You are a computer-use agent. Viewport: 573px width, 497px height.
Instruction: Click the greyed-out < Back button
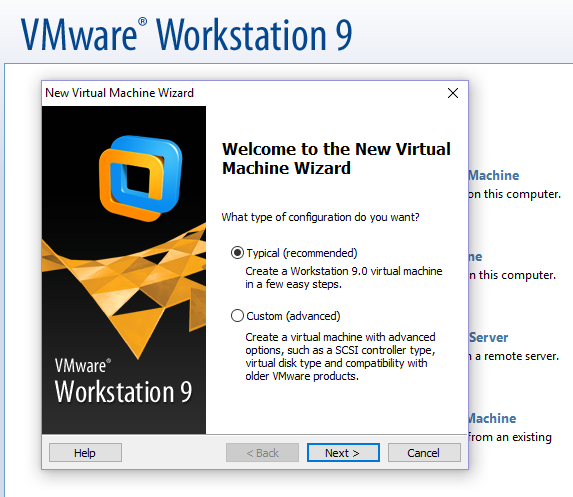point(262,453)
